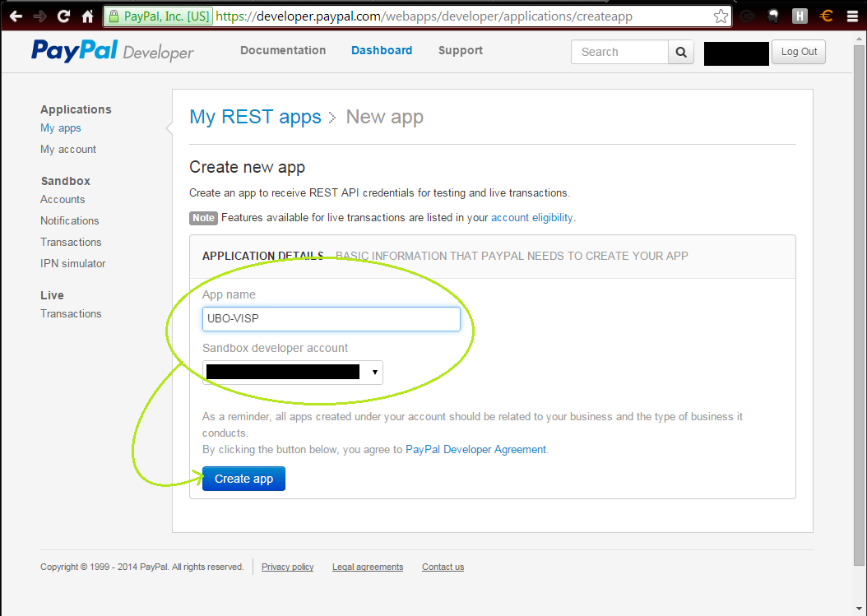Follow the account eligibility link
867x616 pixels.
pos(532,218)
